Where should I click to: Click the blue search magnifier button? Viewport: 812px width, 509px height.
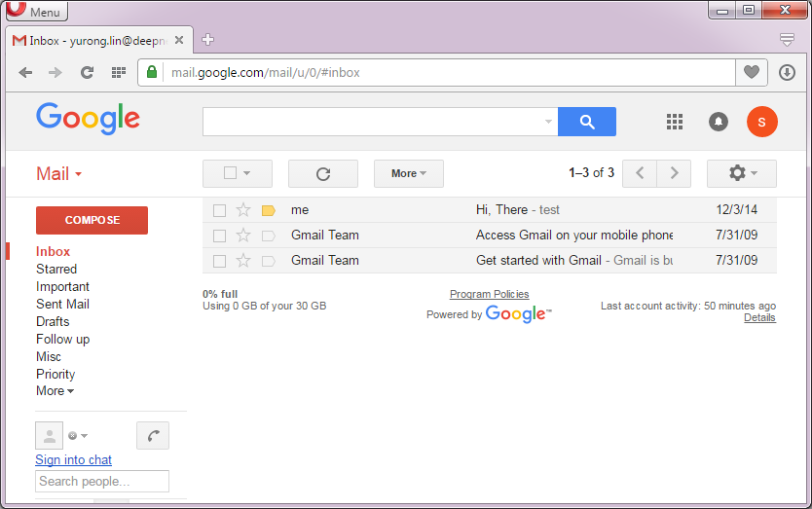(587, 122)
